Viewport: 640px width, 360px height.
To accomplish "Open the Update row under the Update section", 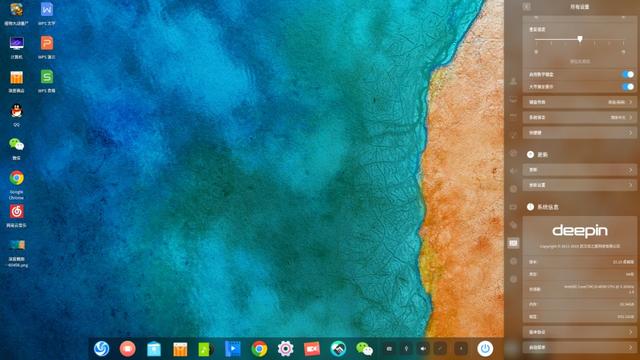I will tap(580, 170).
